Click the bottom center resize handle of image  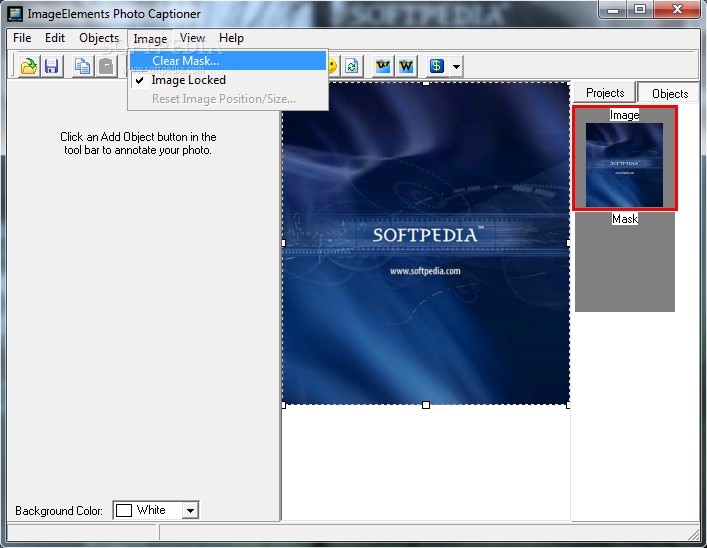(426, 405)
